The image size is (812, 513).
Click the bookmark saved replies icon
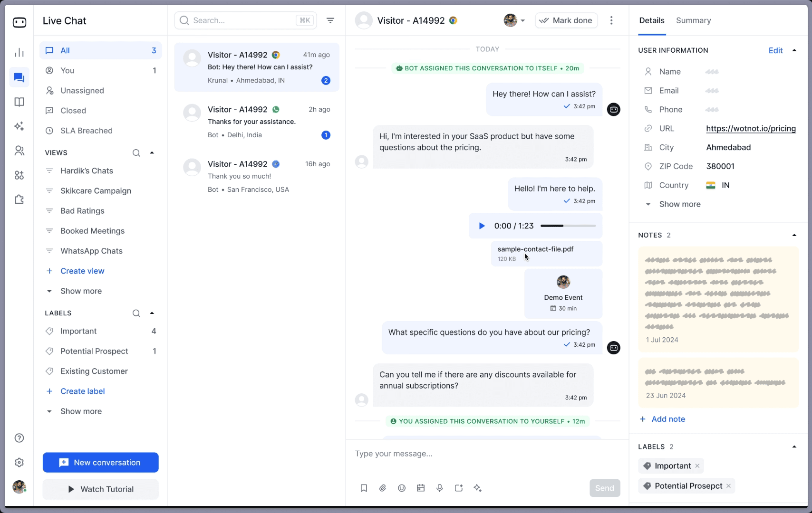coord(364,488)
